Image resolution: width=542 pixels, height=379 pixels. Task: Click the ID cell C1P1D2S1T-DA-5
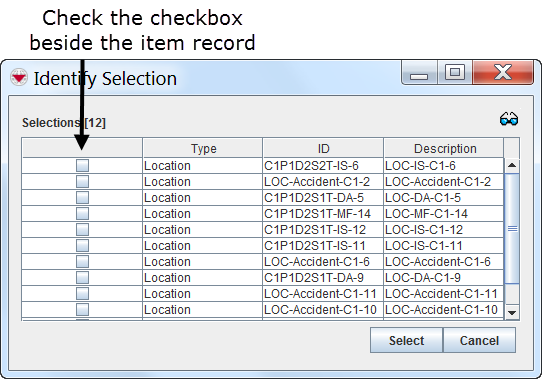tap(323, 197)
